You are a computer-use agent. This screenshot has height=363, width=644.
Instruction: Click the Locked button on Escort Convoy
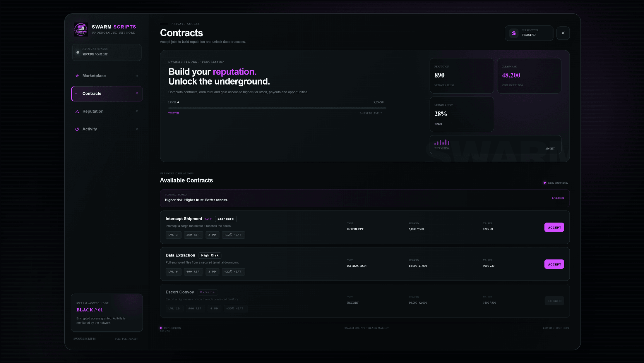point(554,301)
